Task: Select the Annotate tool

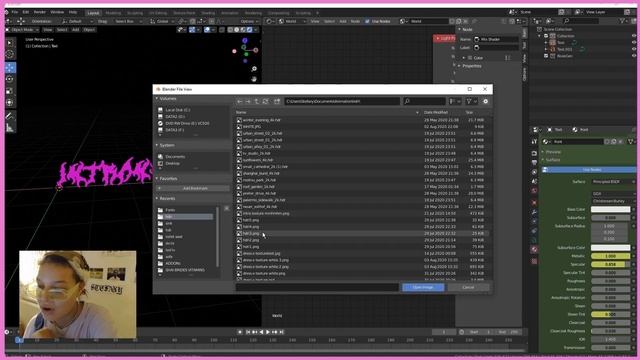Action: 10,116
